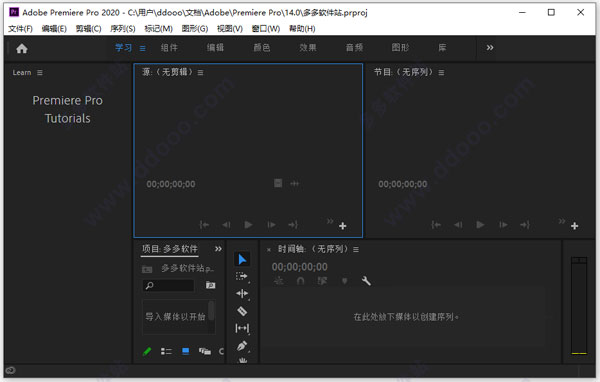Screen dimensions: 600x382
Task: Toggle project panel icon view
Action: [186, 351]
